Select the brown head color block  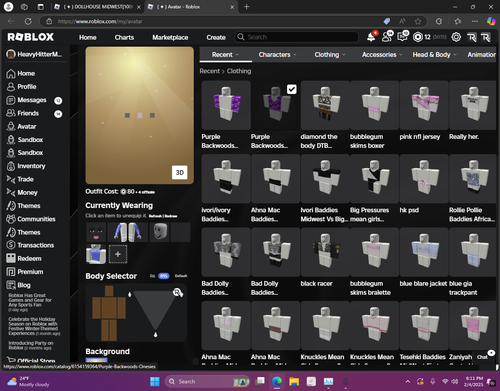click(x=109, y=291)
